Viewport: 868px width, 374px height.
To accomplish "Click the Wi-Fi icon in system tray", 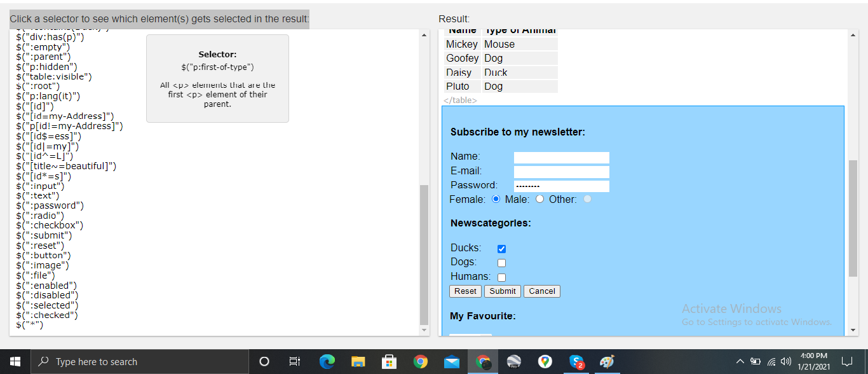I will tap(771, 361).
